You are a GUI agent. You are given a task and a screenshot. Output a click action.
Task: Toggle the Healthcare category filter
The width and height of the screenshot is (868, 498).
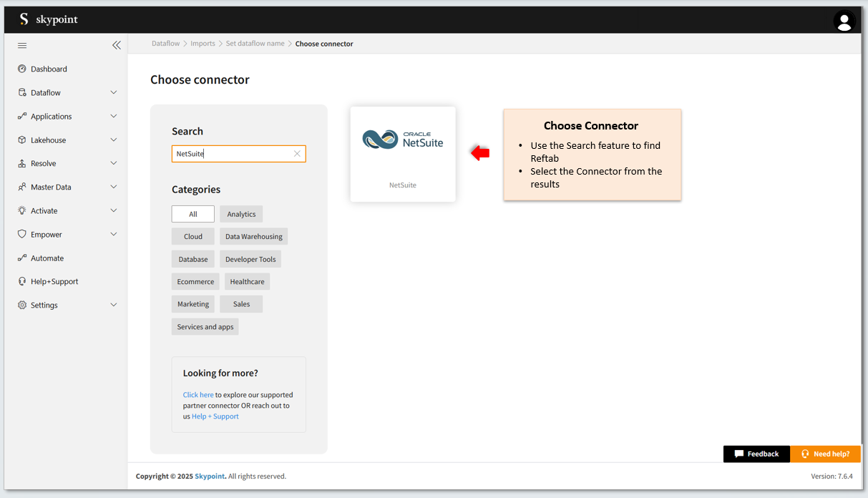[247, 282]
